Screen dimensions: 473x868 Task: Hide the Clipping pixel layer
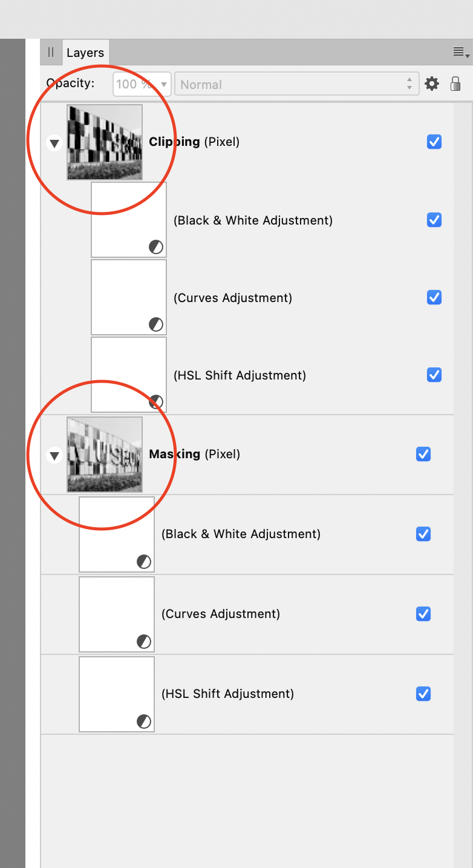pyautogui.click(x=434, y=142)
